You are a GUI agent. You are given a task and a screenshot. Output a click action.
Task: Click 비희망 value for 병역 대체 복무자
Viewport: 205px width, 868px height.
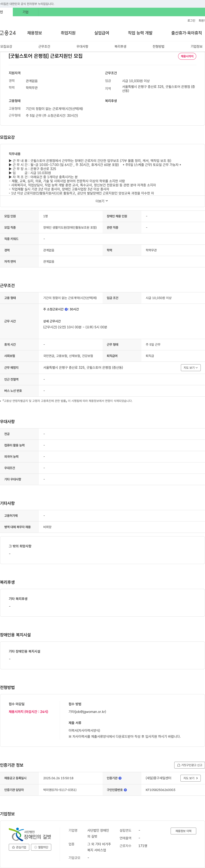click(x=47, y=527)
